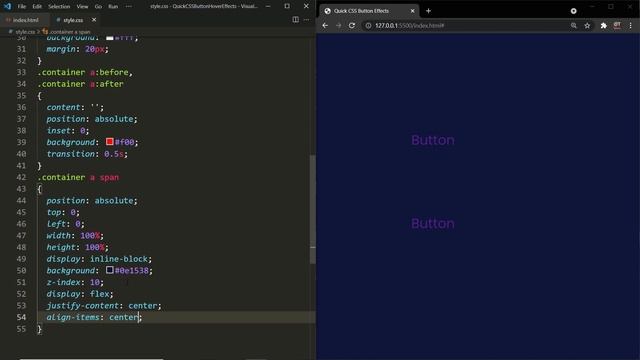Open the Run menu
This screenshot has width=640, height=360.
(113, 7)
